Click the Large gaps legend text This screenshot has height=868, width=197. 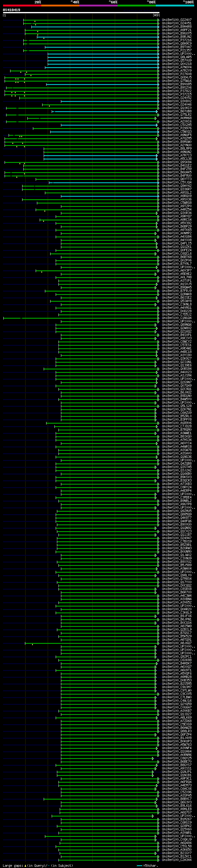[13, 866]
